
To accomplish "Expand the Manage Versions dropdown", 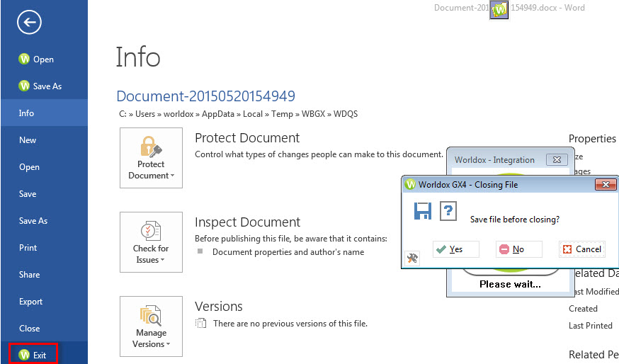I will tap(151, 326).
